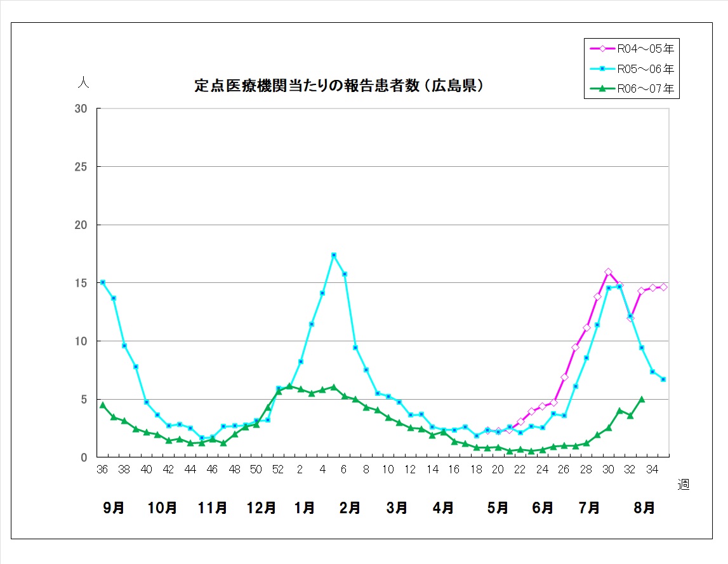Screen dimensions: 728x564
Task: Click week 46 on the x-axis
Action: coord(212,469)
